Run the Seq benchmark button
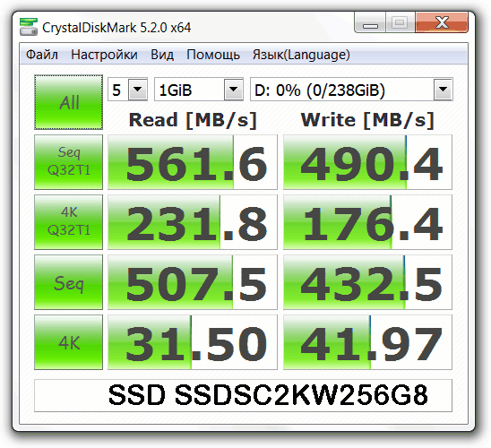Image resolution: width=491 pixels, height=448 pixels. [x=68, y=282]
